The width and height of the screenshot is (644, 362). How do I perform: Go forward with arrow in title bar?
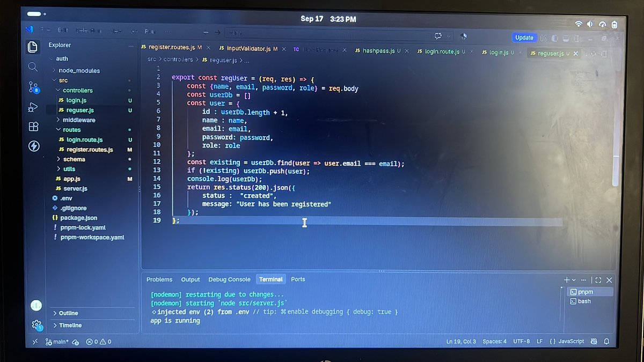[x=217, y=32]
